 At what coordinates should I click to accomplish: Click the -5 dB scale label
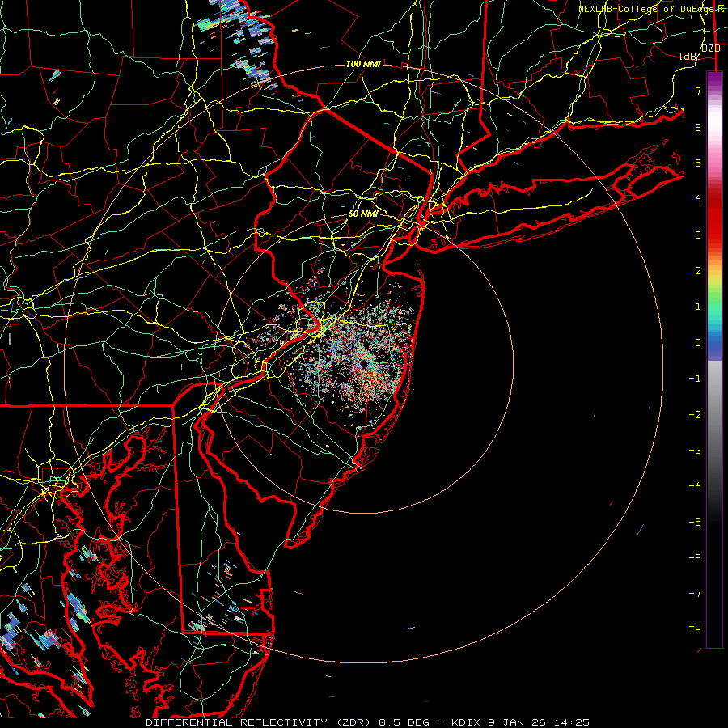click(695, 523)
